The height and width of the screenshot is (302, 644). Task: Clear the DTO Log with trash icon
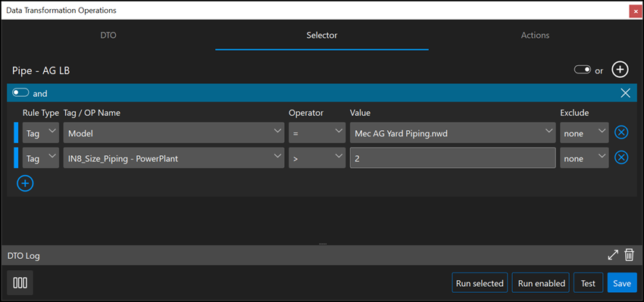tap(629, 255)
